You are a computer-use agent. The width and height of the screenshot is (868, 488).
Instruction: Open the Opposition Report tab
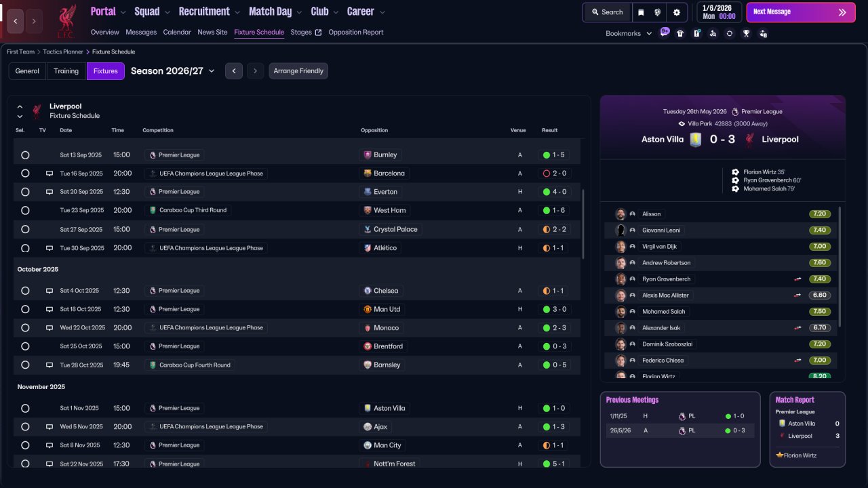(x=356, y=33)
